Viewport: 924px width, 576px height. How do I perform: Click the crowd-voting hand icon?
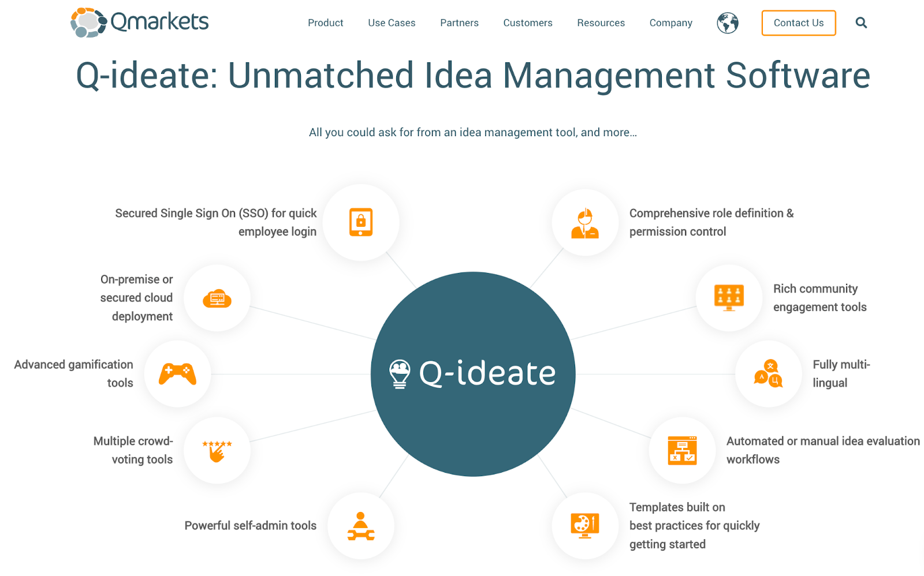[x=217, y=450]
